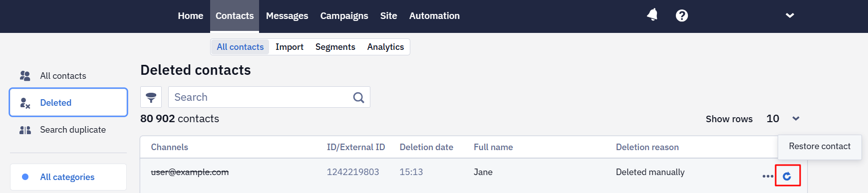Open the three-dots menu for Jane's row

tap(768, 176)
